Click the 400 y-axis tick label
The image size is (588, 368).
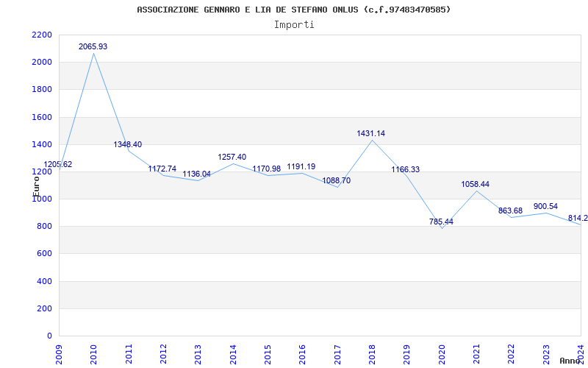44,281
